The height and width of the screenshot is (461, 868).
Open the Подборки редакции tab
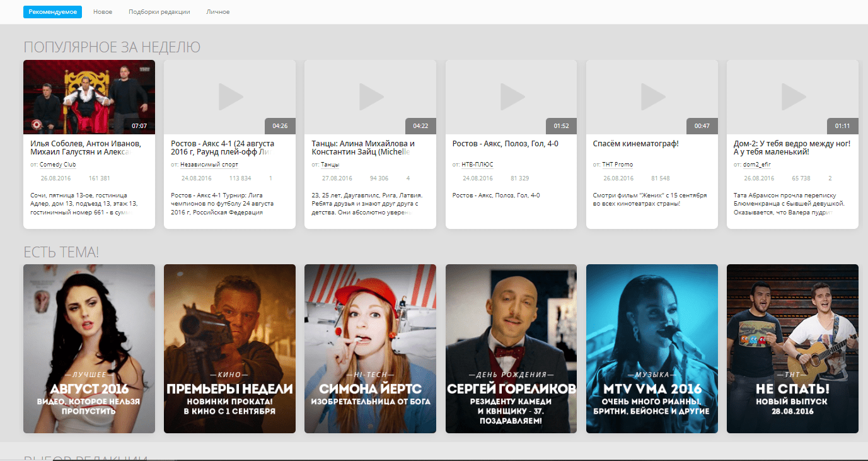pyautogui.click(x=159, y=12)
